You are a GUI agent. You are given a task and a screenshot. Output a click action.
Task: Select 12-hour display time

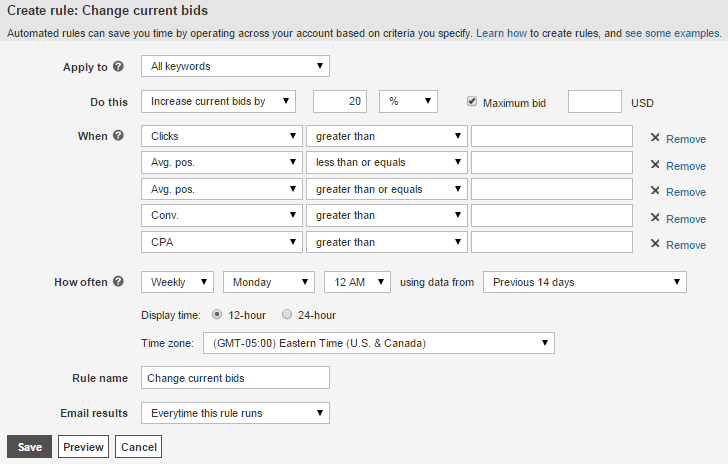point(217,314)
